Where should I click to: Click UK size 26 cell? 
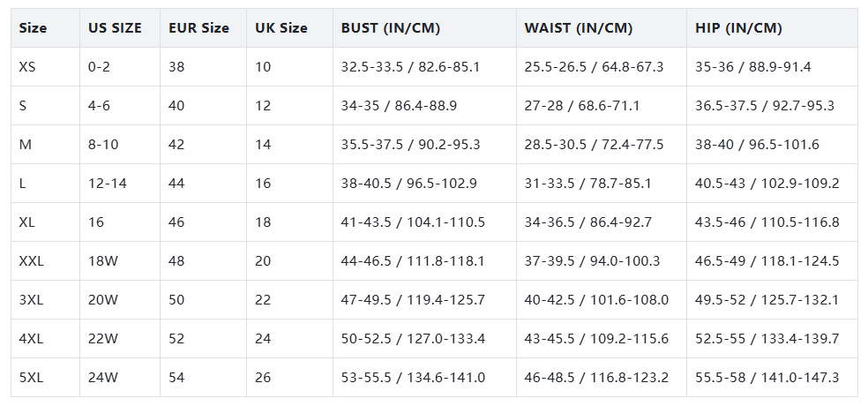263,378
